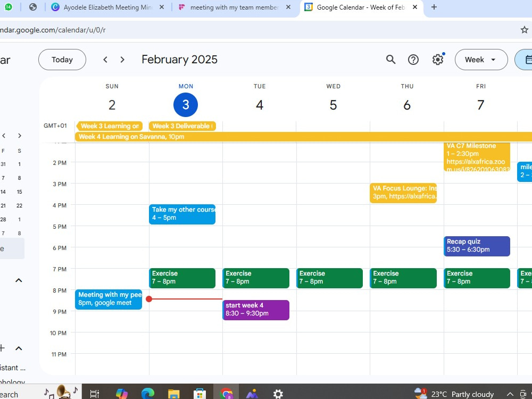Collapse the upper sidebar section chevron
Viewport: 532px width, 399px height.
point(19,280)
